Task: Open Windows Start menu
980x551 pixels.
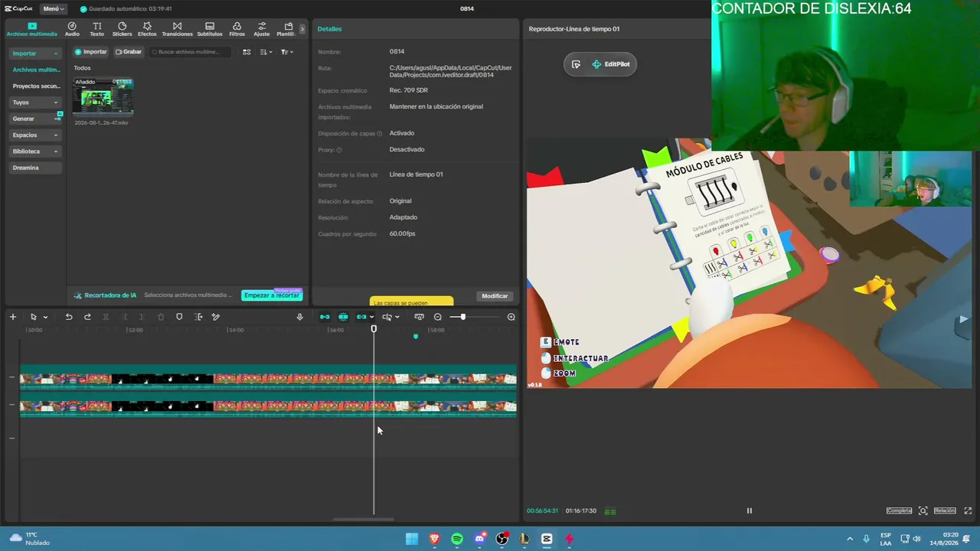Action: coord(412,539)
